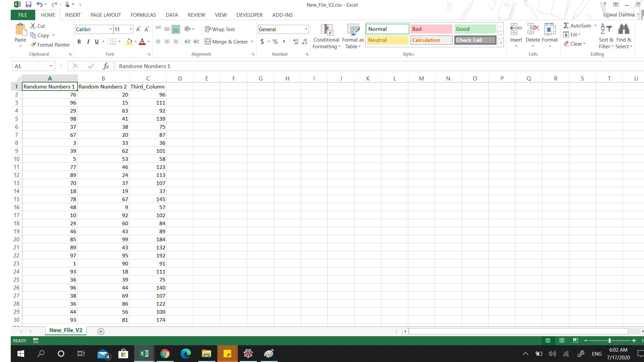Open the General number format dropdown
The width and height of the screenshot is (644, 362).
(306, 29)
